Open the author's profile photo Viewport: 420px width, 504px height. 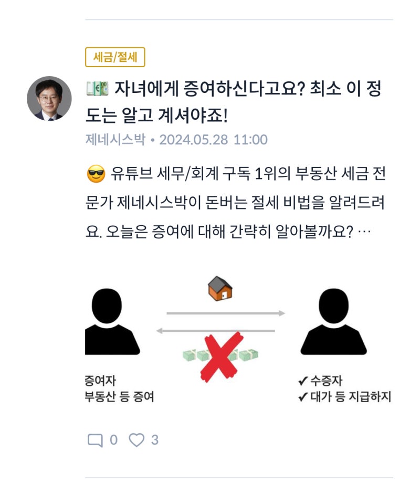click(49, 99)
